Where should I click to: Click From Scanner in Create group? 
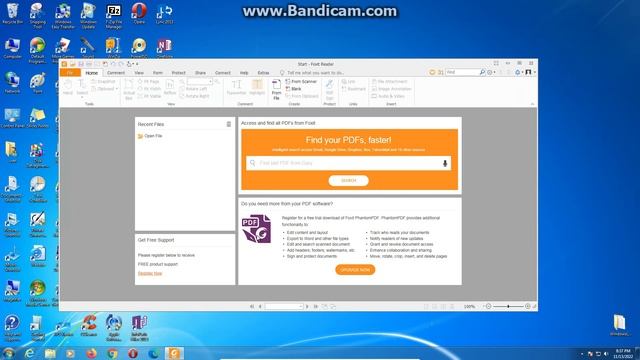point(301,82)
